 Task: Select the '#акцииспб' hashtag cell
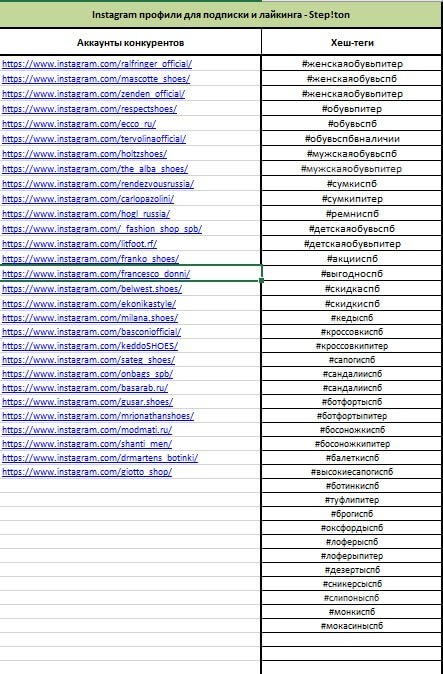pos(352,259)
